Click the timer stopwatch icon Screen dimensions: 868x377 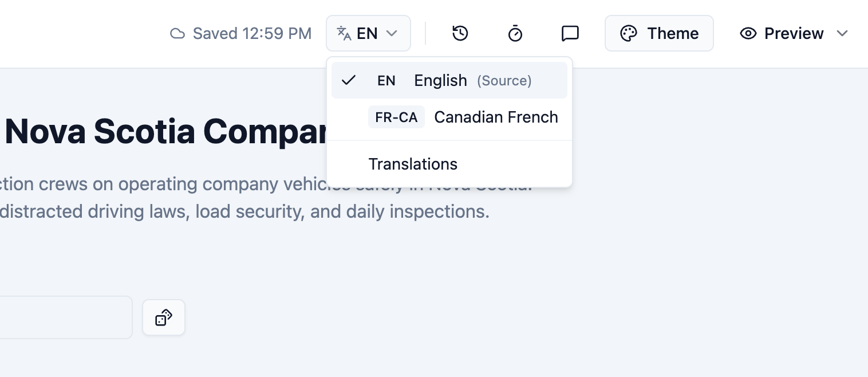point(515,33)
